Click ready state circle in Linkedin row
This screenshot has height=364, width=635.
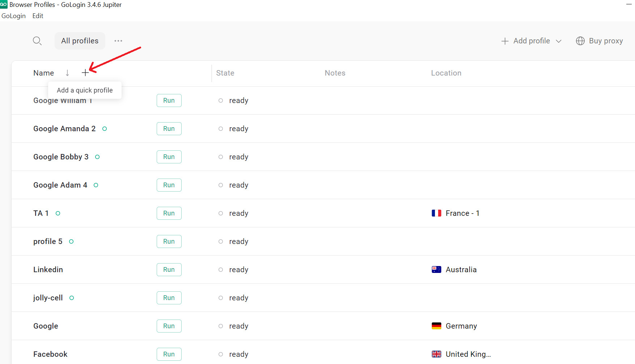coord(221,270)
